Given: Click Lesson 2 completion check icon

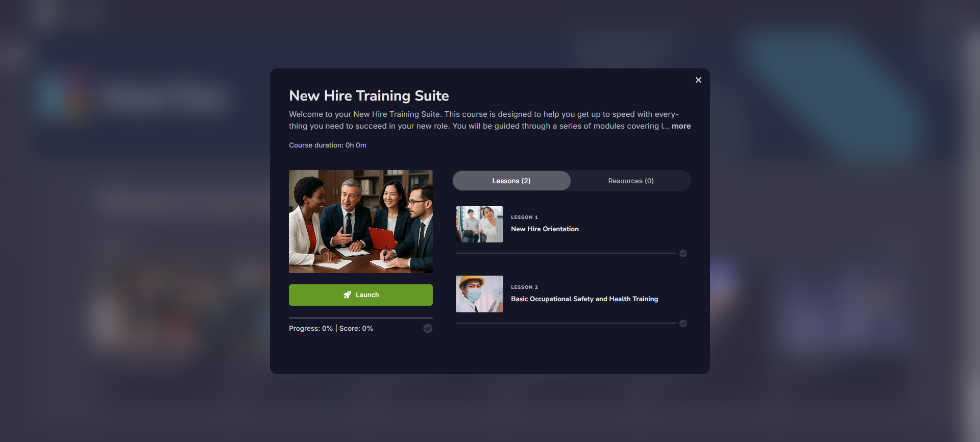Looking at the screenshot, I should tap(683, 324).
